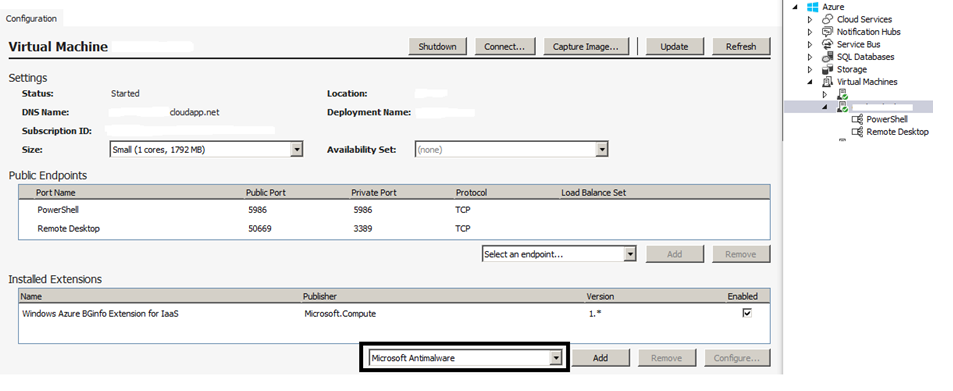Click the selected virtual machine icon
This screenshot has width=953, height=391.
click(x=842, y=107)
